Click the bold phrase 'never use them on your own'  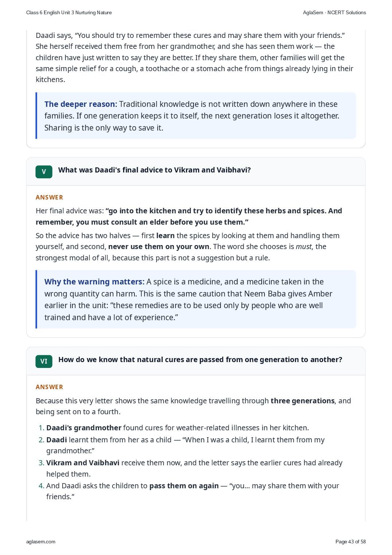coord(158,247)
